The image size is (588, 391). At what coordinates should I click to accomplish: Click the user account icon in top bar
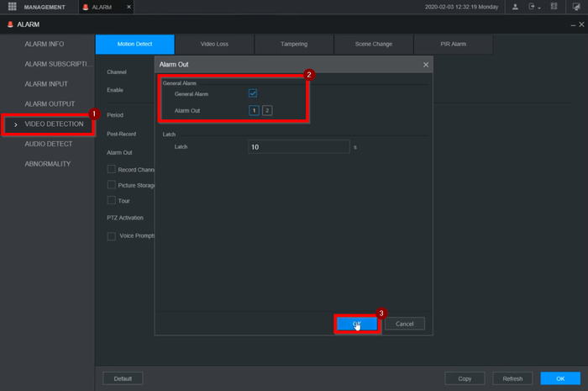pos(515,7)
